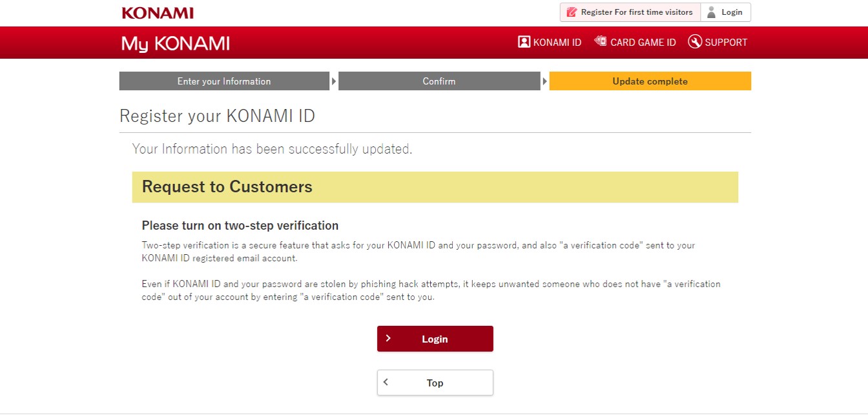
Task: Select the Confirm step
Action: click(439, 81)
